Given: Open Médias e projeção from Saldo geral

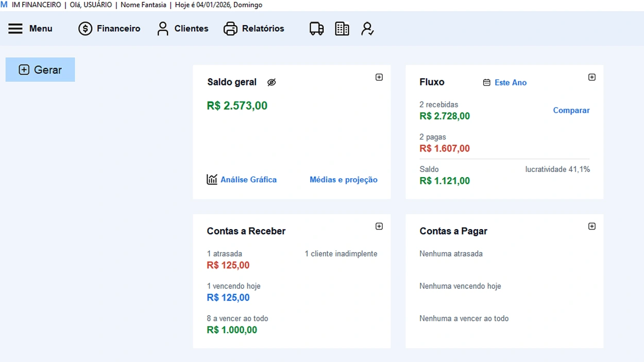Looking at the screenshot, I should point(343,179).
